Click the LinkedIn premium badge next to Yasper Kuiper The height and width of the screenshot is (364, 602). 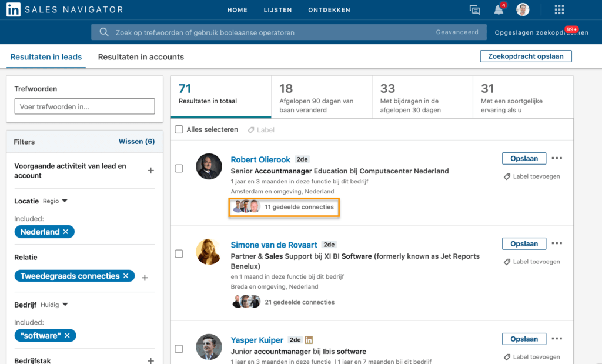point(309,340)
